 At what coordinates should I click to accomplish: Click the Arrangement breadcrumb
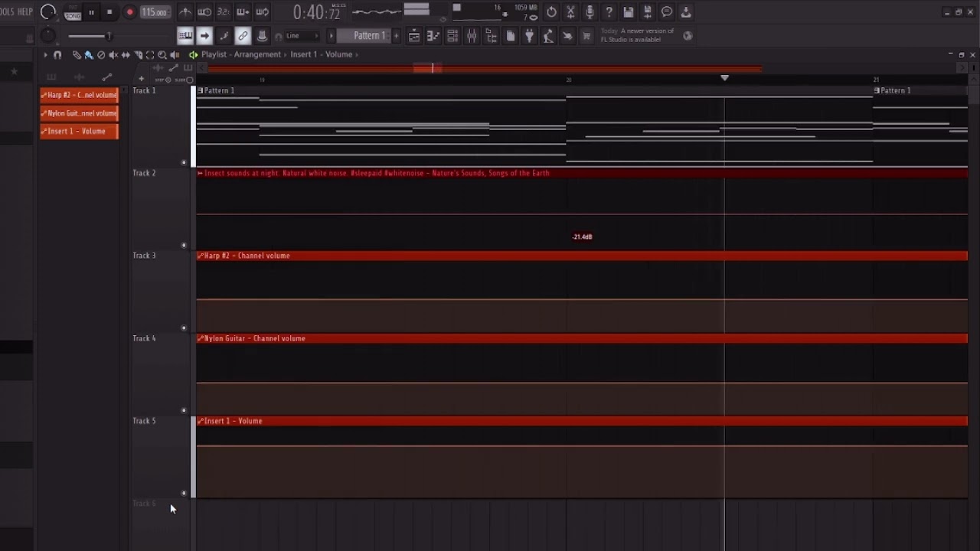click(257, 54)
